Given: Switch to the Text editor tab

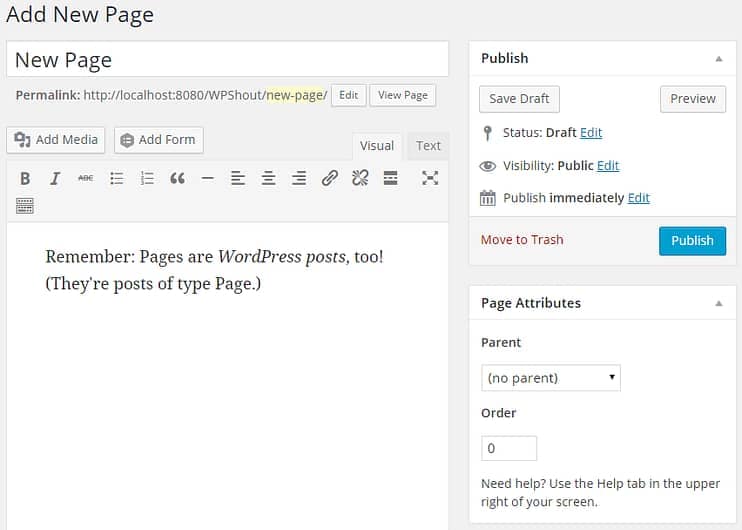Looking at the screenshot, I should 428,146.
